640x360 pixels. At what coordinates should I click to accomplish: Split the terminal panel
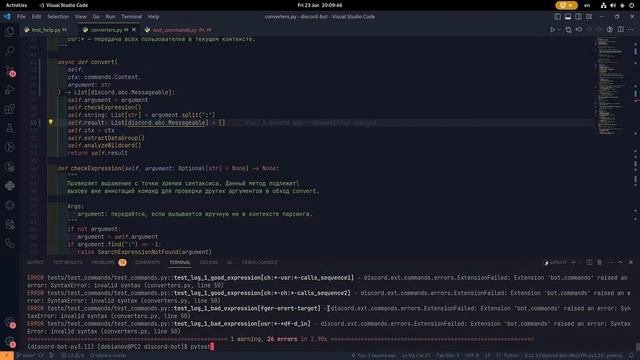pos(589,262)
